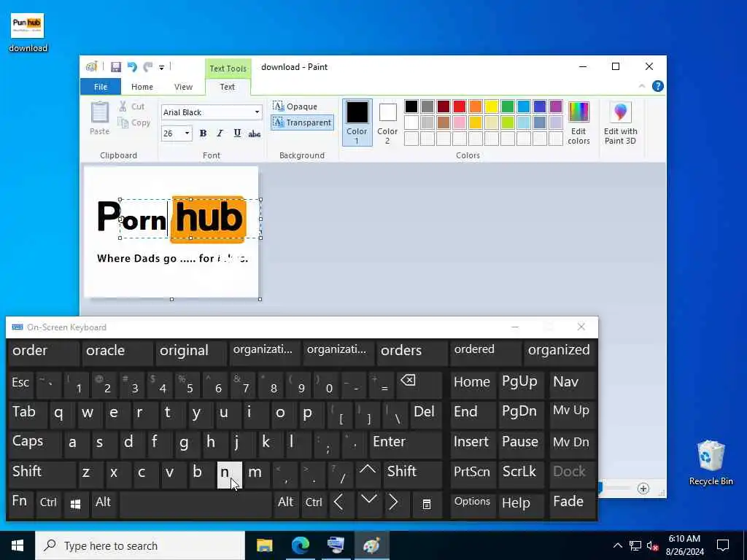Click the Recycle Bin desktop icon
This screenshot has width=747, height=560.
click(x=711, y=462)
